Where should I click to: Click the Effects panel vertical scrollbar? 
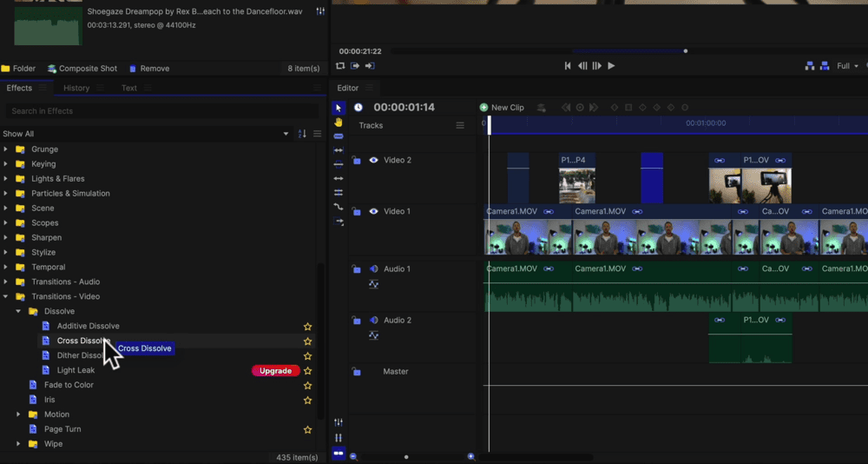point(319,341)
